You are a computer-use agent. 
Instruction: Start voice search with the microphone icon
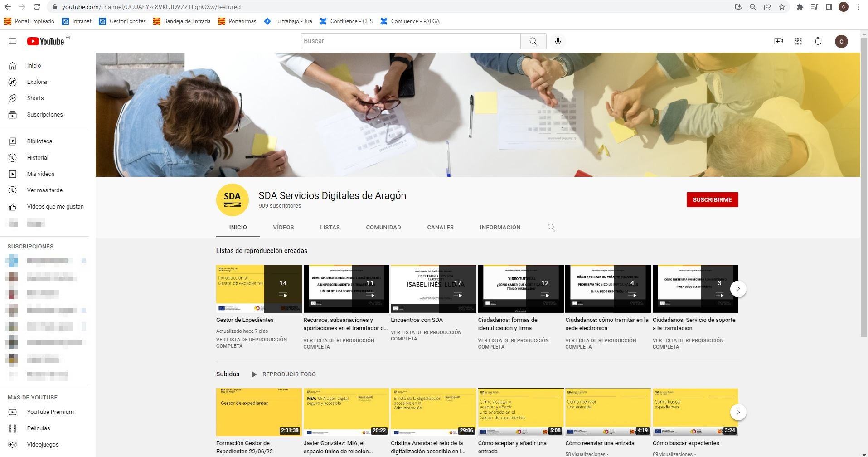click(x=558, y=41)
